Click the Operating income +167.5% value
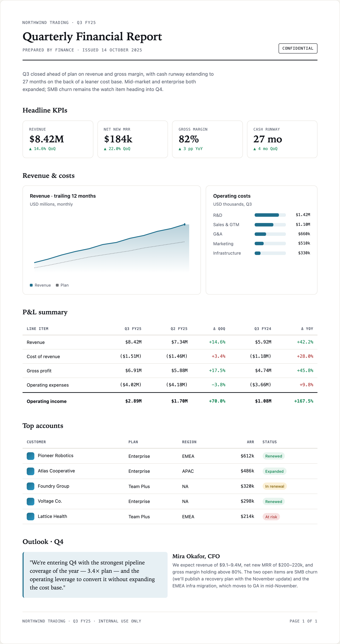This screenshot has height=644, width=340. (x=304, y=401)
